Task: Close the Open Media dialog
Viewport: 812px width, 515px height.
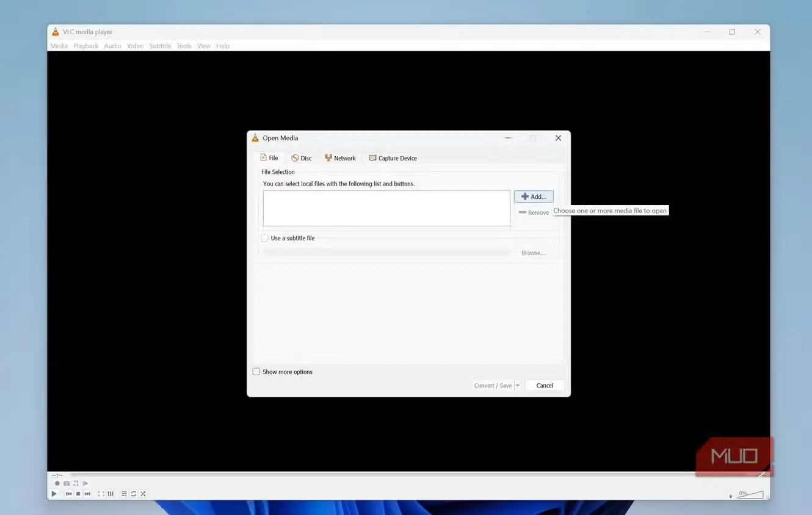Action: 558,138
